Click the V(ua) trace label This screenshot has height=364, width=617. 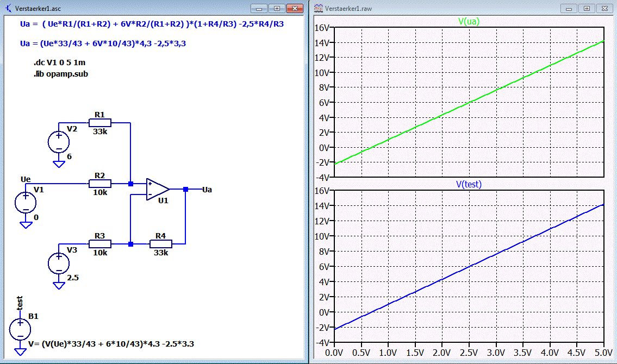tap(469, 21)
